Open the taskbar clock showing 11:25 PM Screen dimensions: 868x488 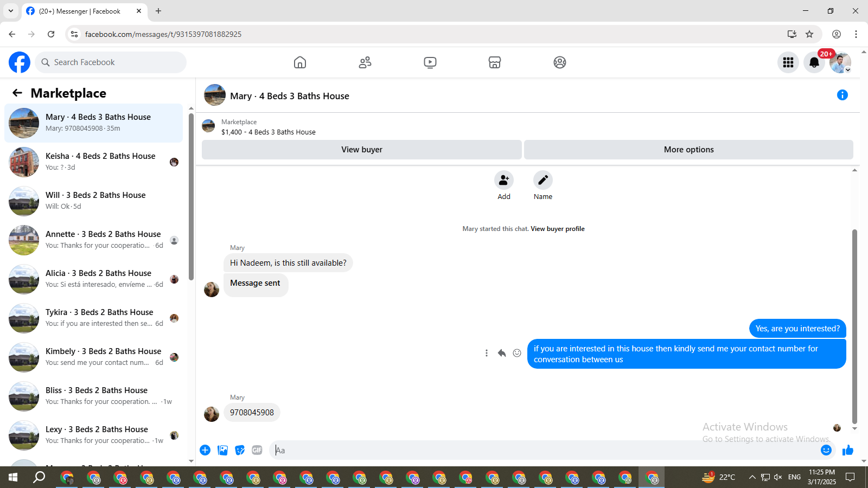pyautogui.click(x=822, y=477)
